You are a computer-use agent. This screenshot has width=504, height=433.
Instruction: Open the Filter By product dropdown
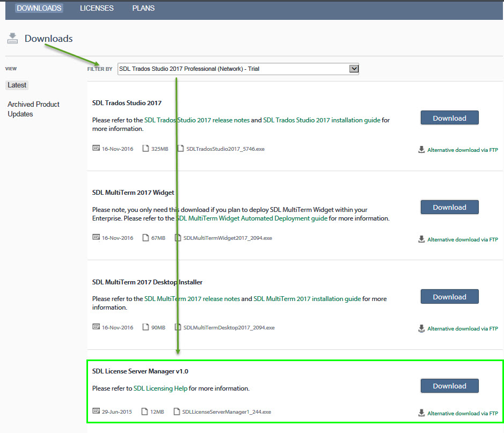click(238, 69)
